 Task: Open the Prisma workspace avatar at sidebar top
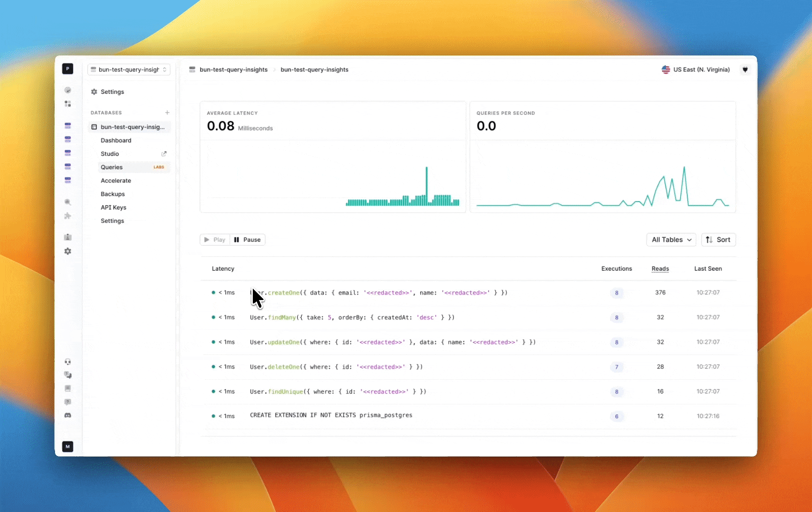[68, 69]
